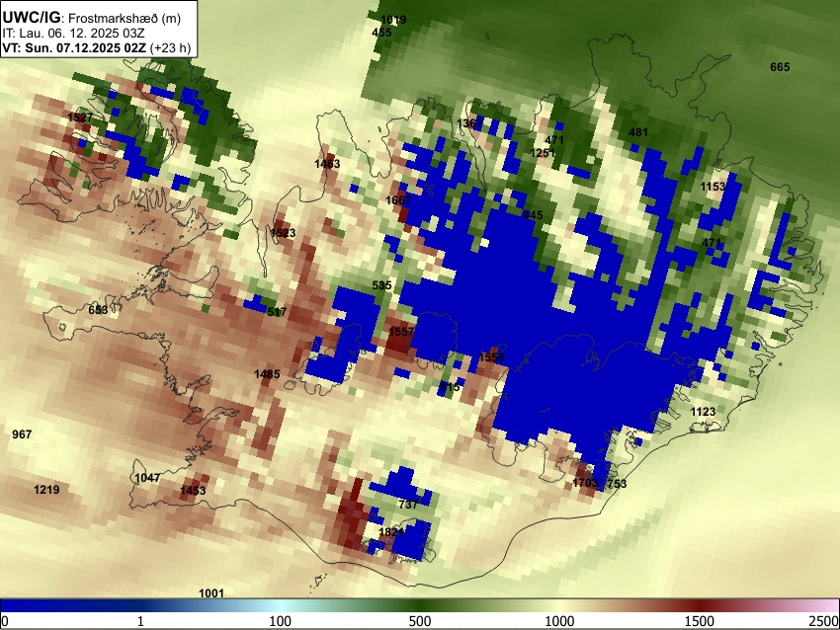Click the 1555 value label
The height and width of the screenshot is (630, 840).
pyautogui.click(x=491, y=357)
